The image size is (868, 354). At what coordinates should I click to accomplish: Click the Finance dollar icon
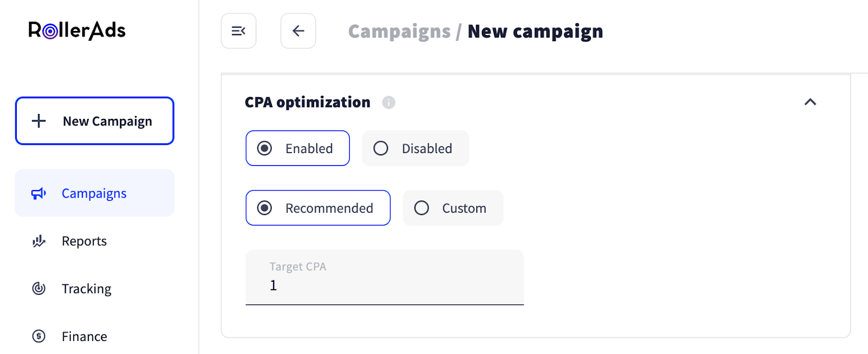[39, 336]
